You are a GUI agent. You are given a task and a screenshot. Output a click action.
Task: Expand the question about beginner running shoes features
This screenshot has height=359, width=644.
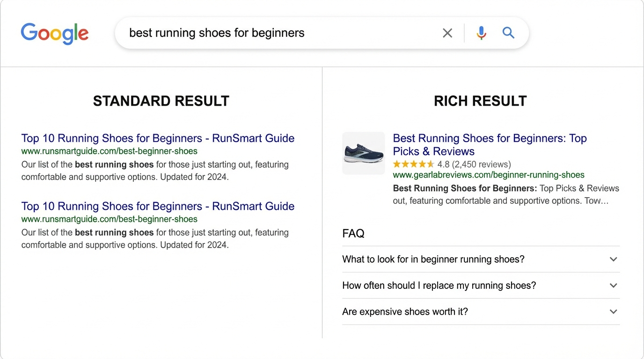[x=433, y=259]
